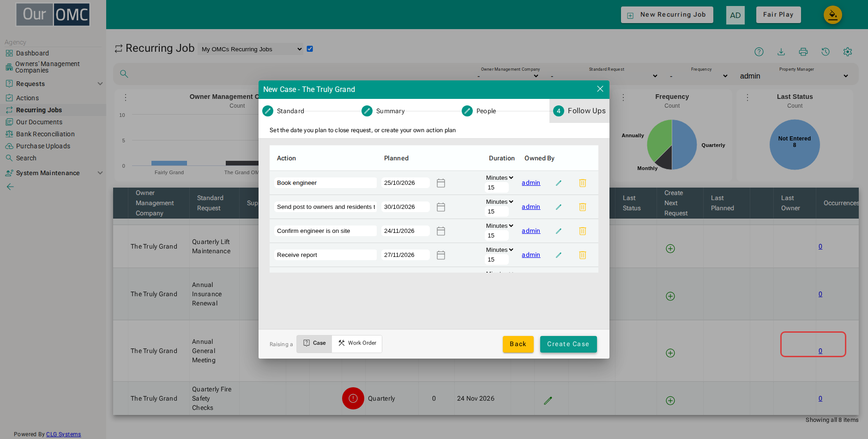Click the print icon in toolbar

803,52
